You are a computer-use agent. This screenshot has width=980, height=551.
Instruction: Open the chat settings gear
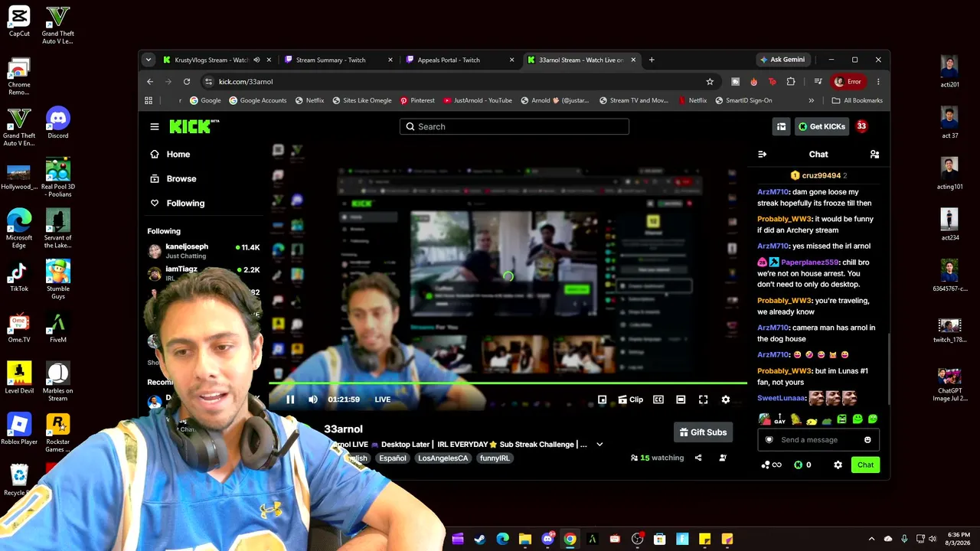point(838,465)
